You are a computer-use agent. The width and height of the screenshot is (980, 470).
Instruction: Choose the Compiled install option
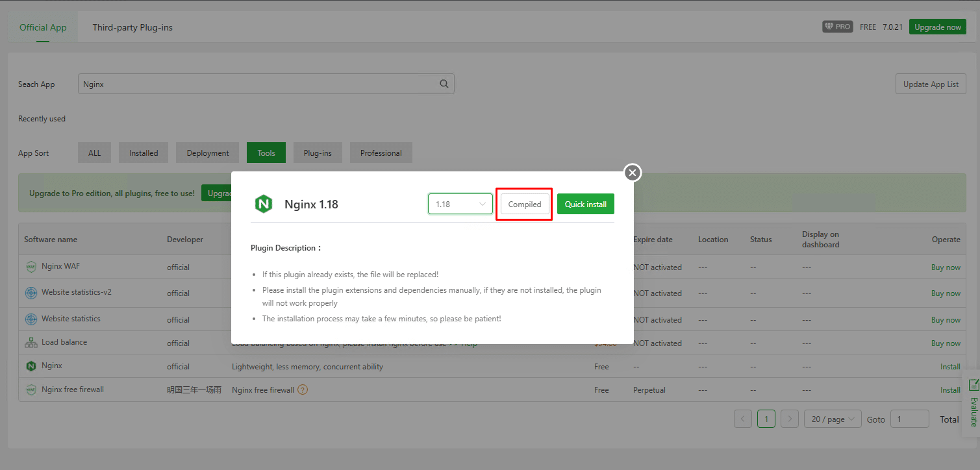pos(525,204)
